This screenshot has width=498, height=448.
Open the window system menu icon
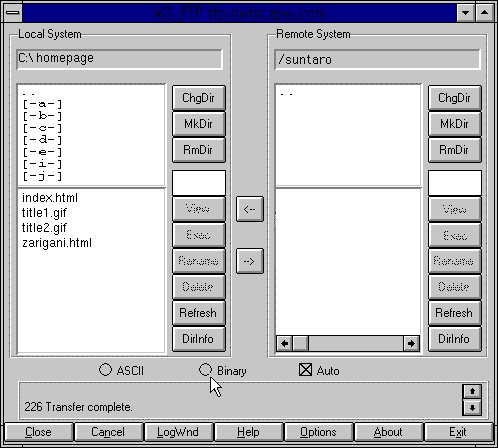(13, 13)
